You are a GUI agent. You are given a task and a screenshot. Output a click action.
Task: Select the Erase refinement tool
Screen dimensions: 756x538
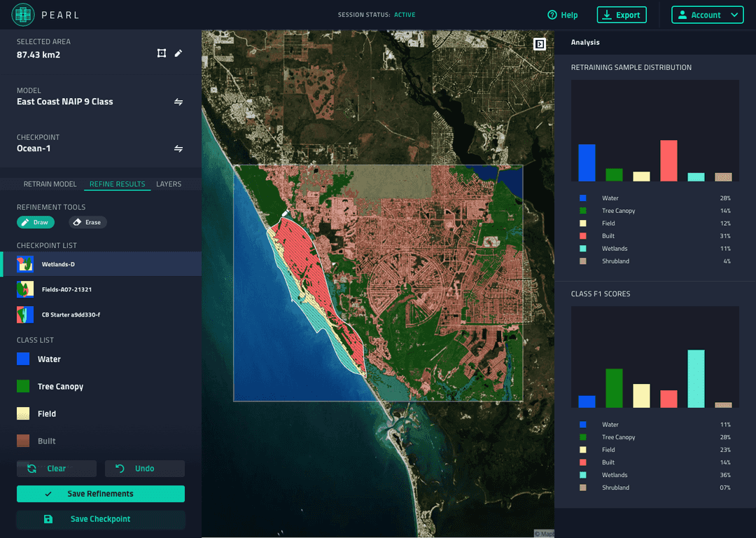click(x=87, y=222)
